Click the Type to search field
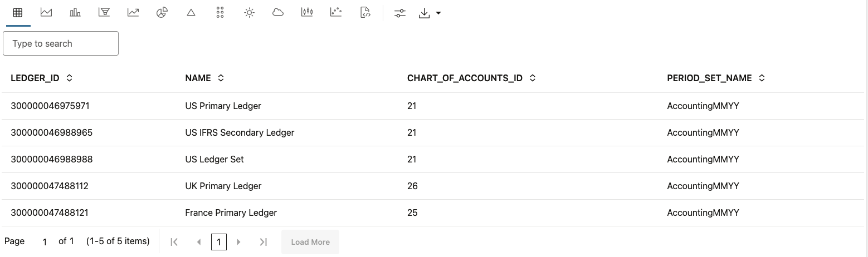This screenshot has width=868, height=257. pos(61,43)
